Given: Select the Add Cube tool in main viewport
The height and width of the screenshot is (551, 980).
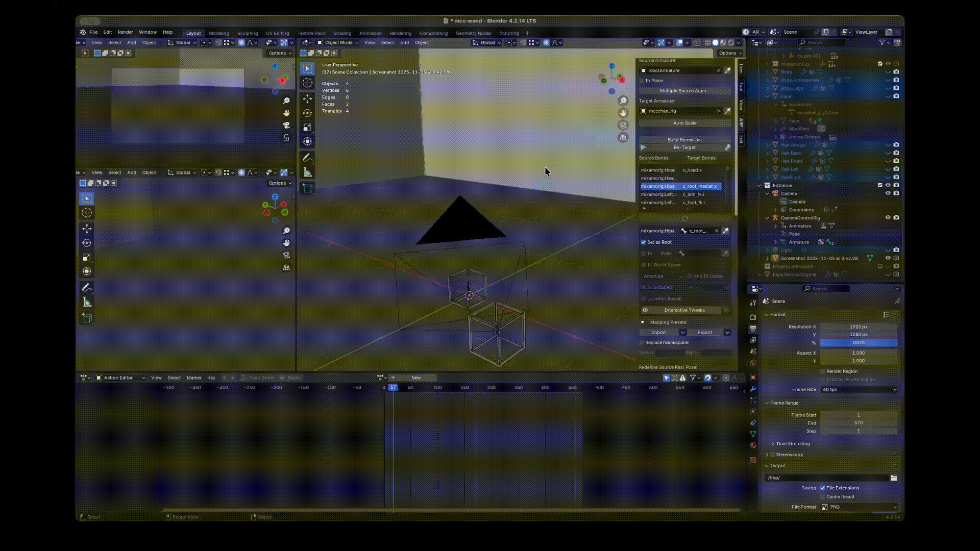Looking at the screenshot, I should [307, 188].
